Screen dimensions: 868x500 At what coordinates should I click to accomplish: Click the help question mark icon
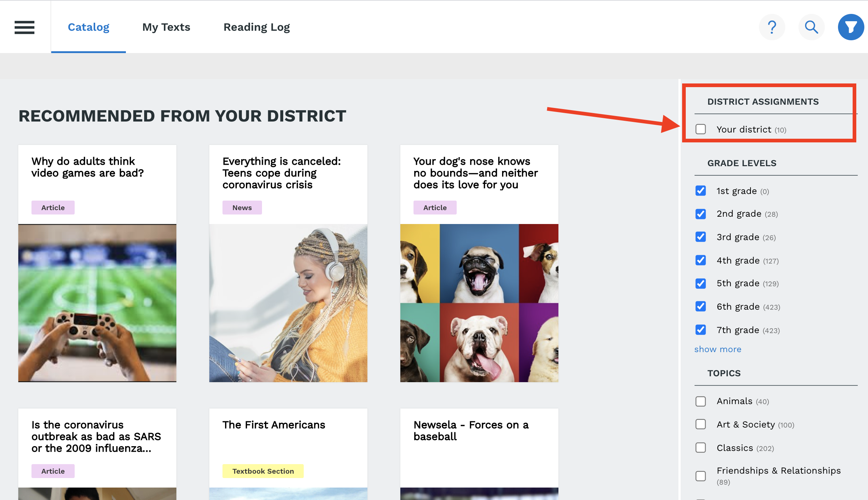(x=772, y=27)
